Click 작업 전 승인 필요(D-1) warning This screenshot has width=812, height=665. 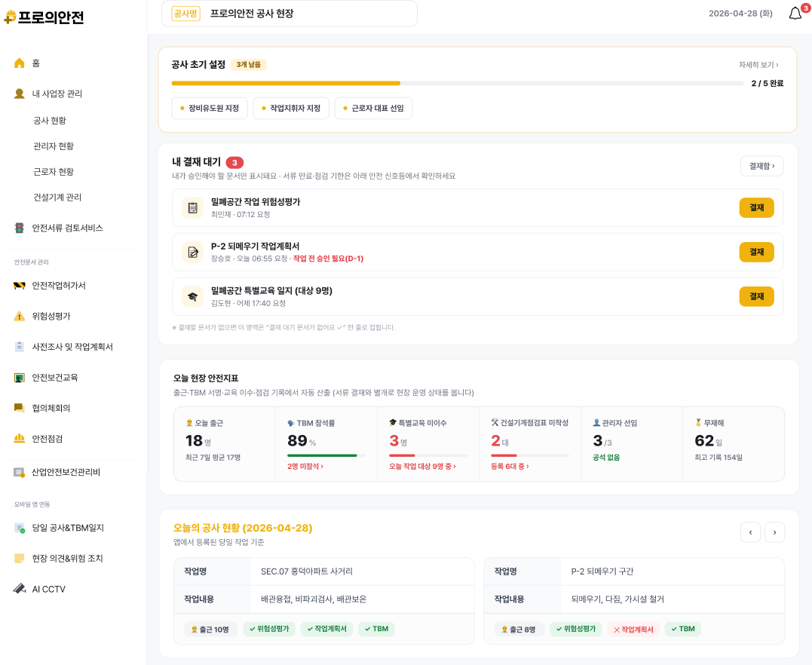tap(328, 259)
